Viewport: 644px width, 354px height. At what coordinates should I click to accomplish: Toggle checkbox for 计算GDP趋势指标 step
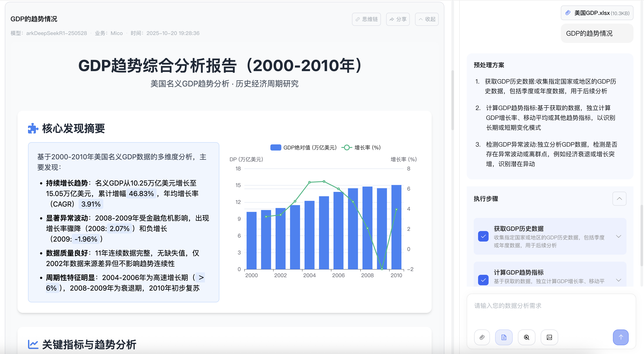pyautogui.click(x=483, y=280)
